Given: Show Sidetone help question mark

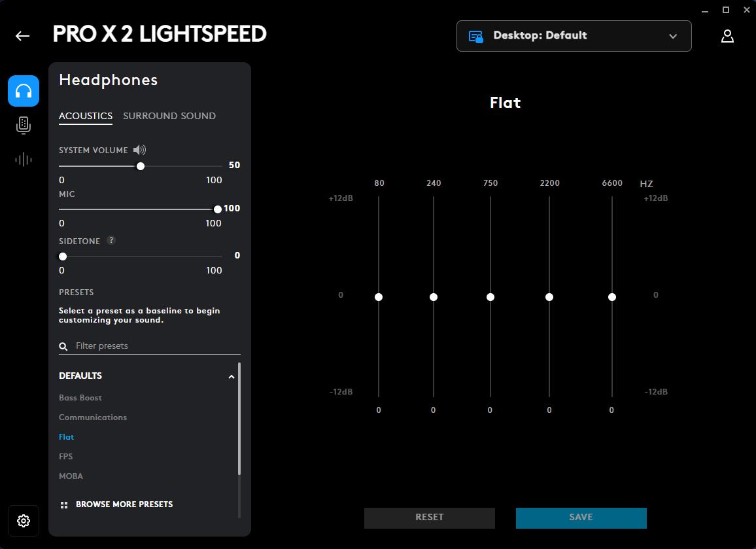Looking at the screenshot, I should tap(111, 240).
